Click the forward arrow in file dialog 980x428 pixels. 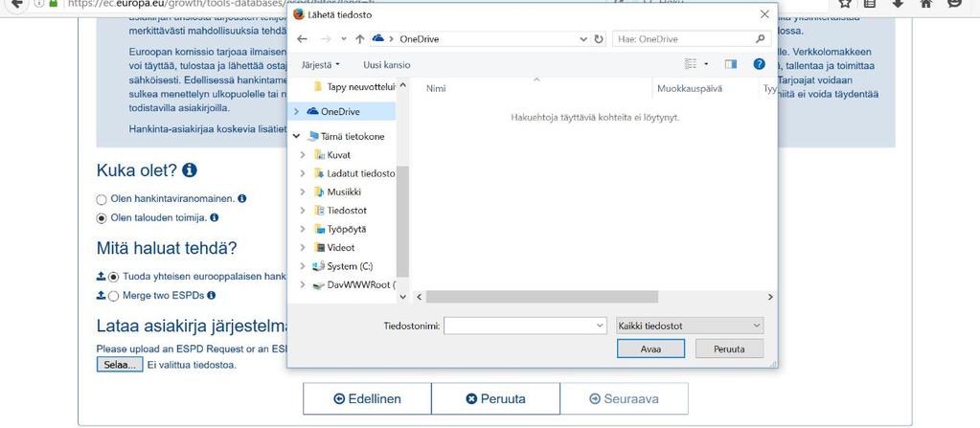326,38
